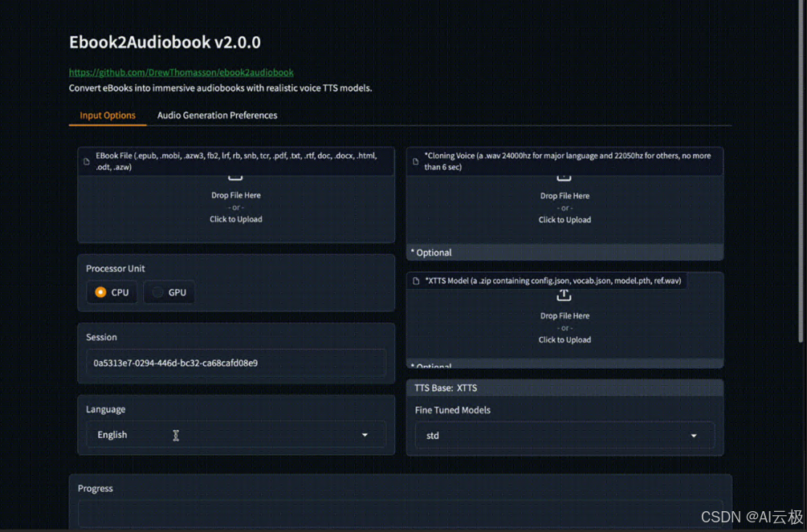Expand the Language dropdown arrow
The height and width of the screenshot is (532, 807).
[365, 435]
